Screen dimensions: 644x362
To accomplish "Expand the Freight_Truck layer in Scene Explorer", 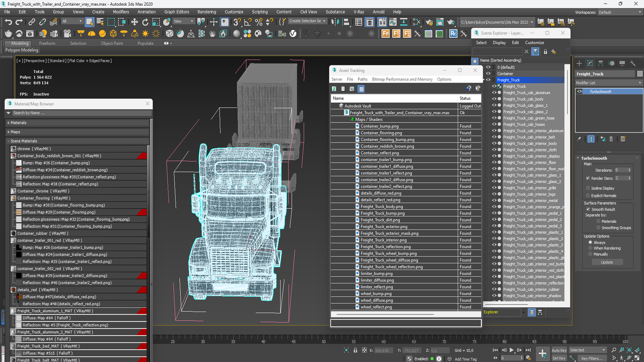I will coord(484,79).
